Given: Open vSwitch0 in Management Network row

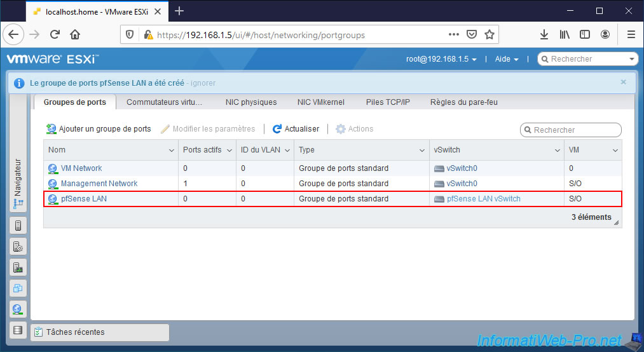Looking at the screenshot, I should coord(462,184).
